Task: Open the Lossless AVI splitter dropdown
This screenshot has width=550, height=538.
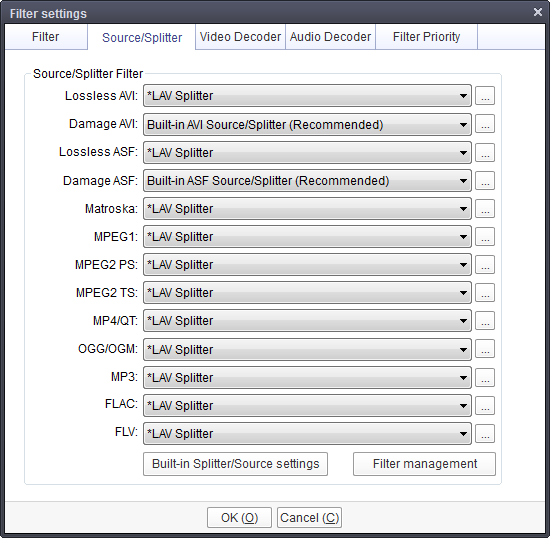Action: click(307, 96)
